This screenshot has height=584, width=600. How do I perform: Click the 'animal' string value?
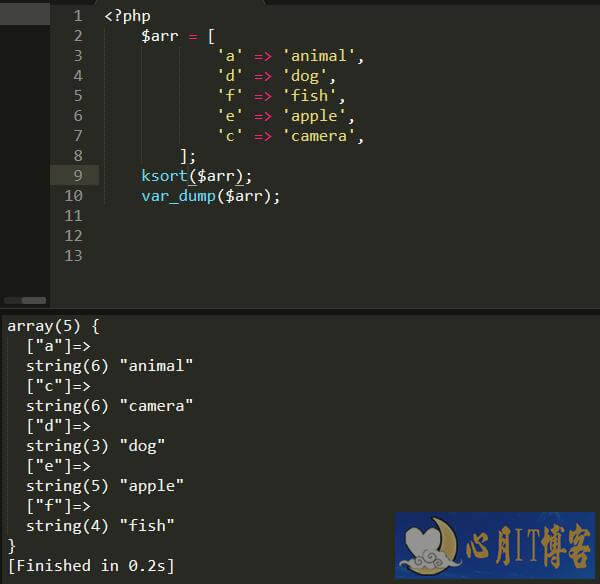click(x=319, y=56)
